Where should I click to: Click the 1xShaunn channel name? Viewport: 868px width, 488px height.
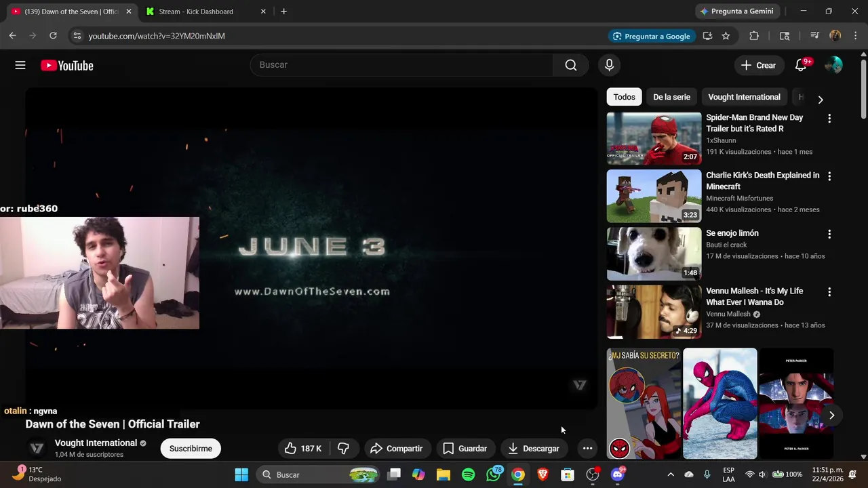pyautogui.click(x=721, y=140)
